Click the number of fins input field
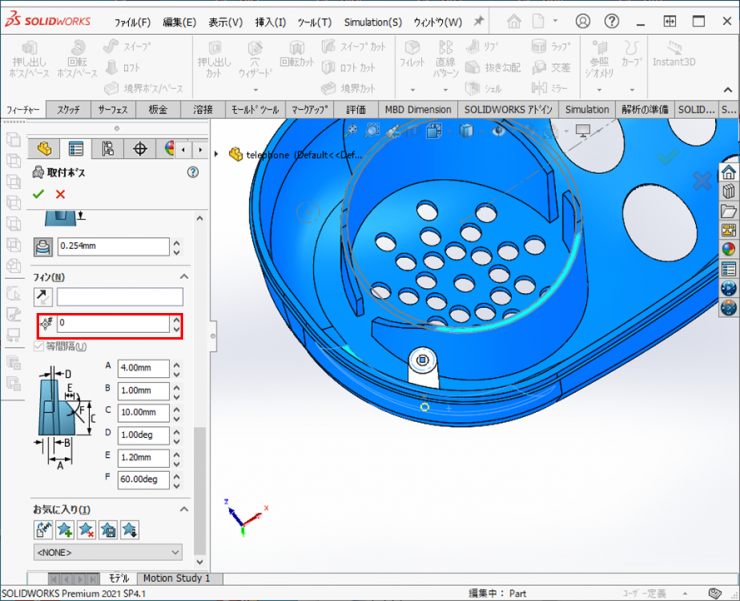The image size is (740, 601). (112, 323)
